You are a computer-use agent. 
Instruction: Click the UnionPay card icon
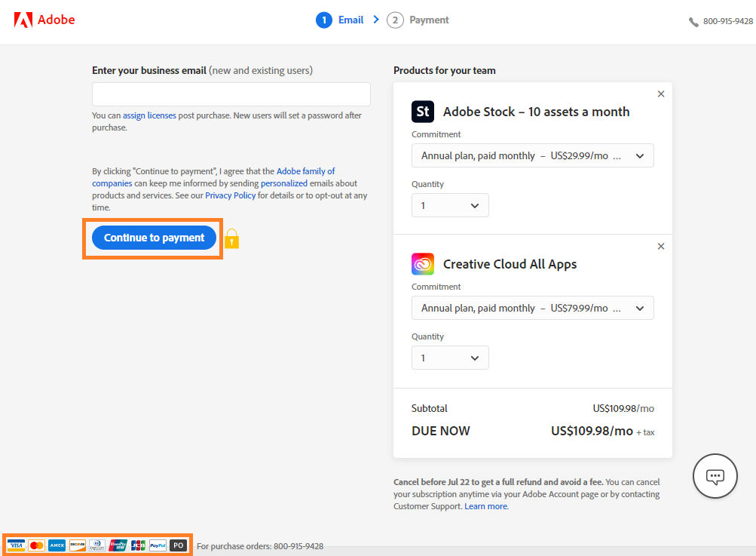pyautogui.click(x=118, y=545)
